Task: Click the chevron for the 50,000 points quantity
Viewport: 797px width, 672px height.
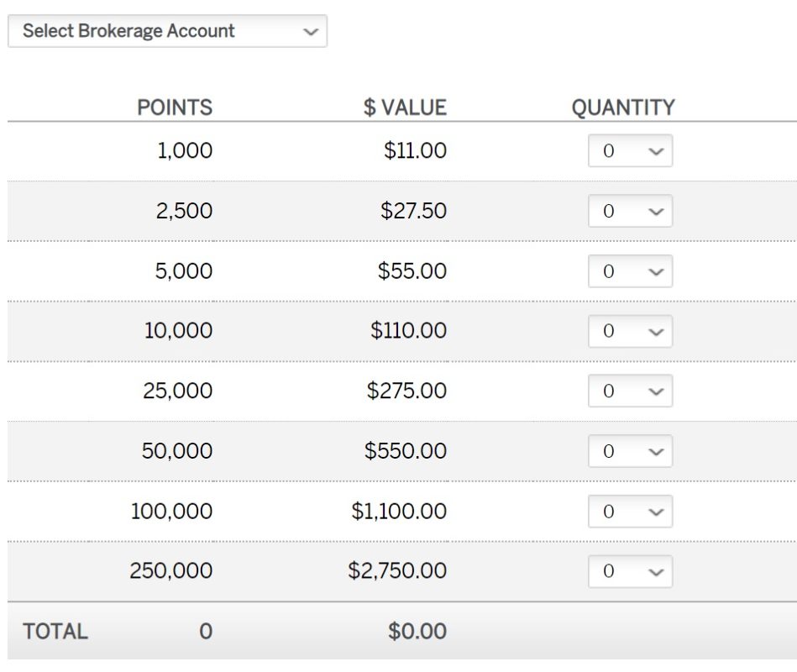Action: point(654,451)
